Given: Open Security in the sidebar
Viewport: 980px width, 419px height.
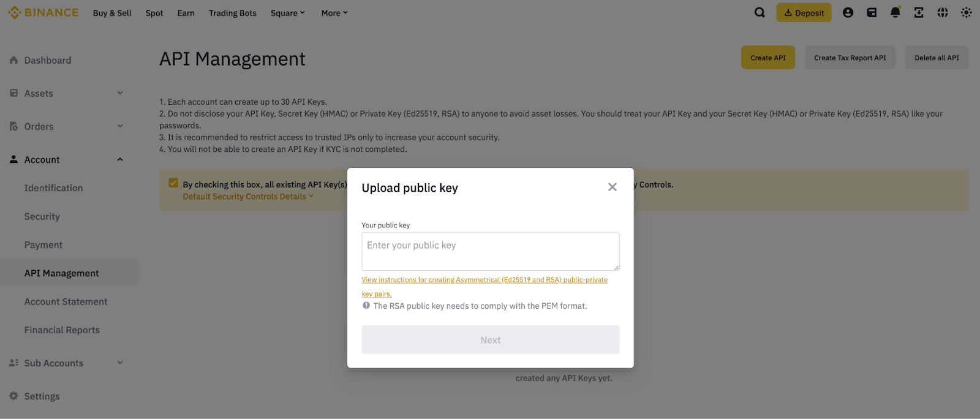Looking at the screenshot, I should click(42, 216).
